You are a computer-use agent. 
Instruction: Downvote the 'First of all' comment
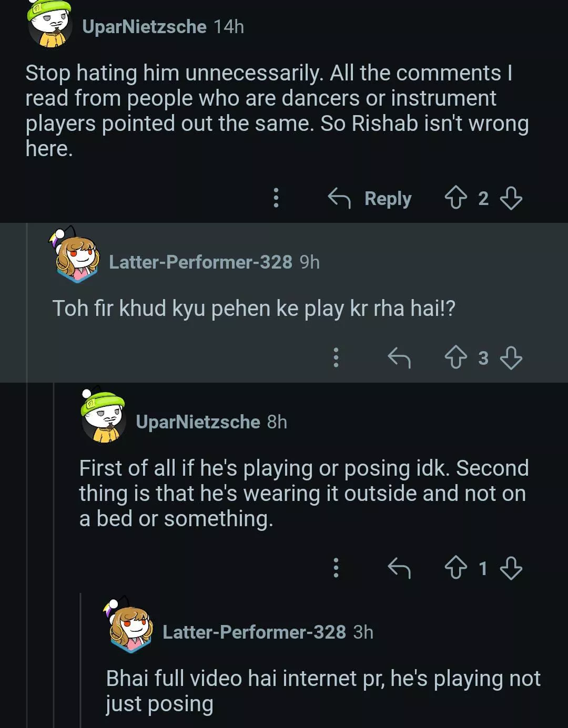pos(511,568)
